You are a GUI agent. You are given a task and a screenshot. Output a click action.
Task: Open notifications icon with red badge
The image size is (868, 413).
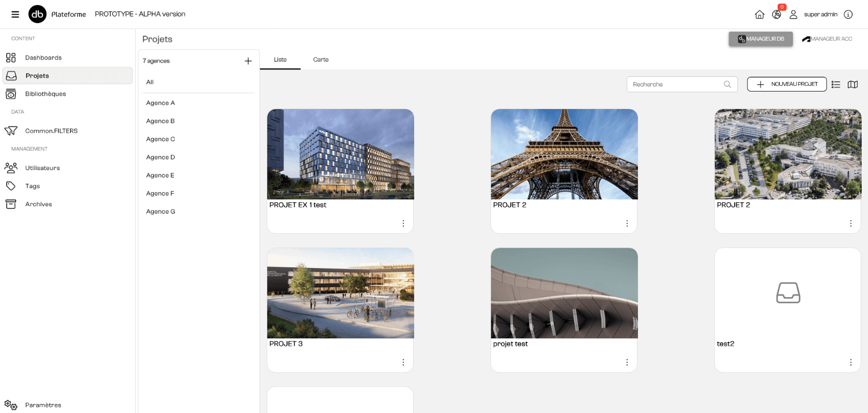[x=776, y=15]
